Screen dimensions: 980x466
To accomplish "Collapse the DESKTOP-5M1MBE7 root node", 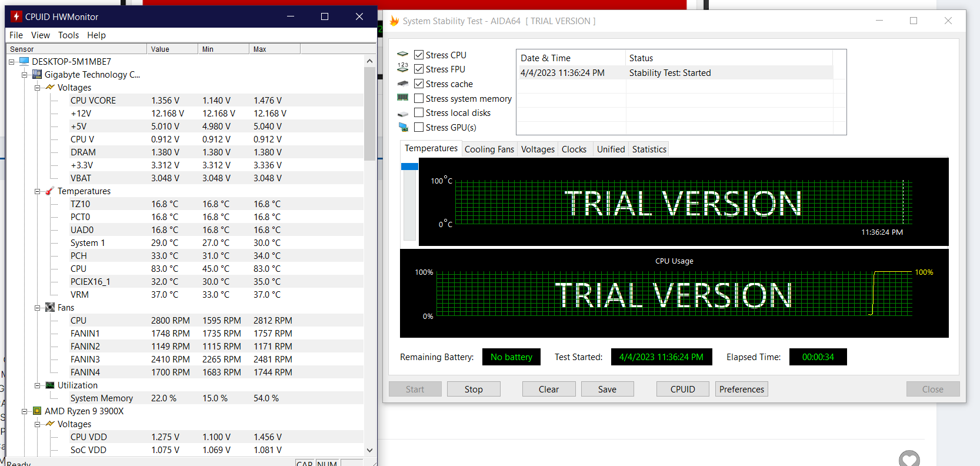I will coord(11,62).
